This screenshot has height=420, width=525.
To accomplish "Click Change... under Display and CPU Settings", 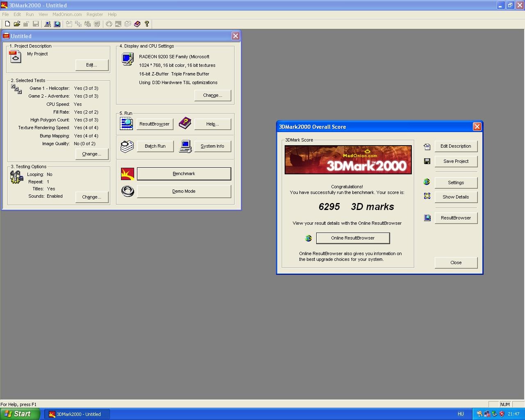I will click(212, 95).
